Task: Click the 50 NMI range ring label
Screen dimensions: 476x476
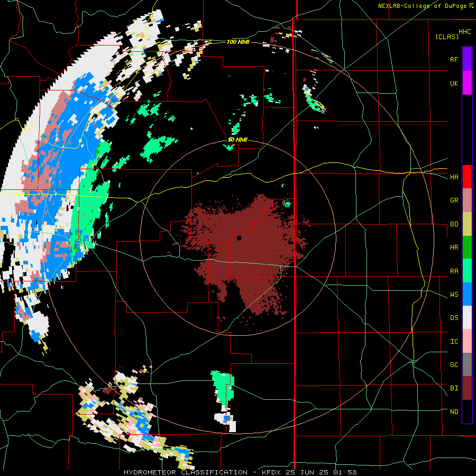Action: 237,140
